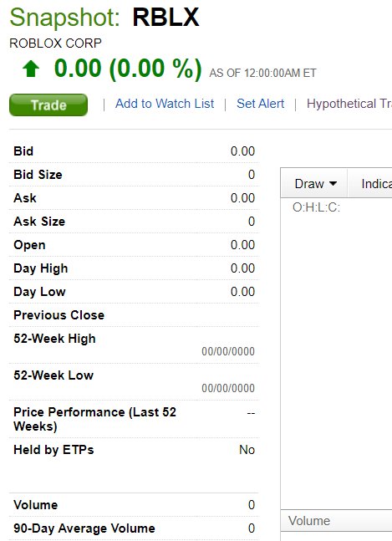Click the ROBLOX CORP company name
The image size is (392, 541).
coord(55,43)
